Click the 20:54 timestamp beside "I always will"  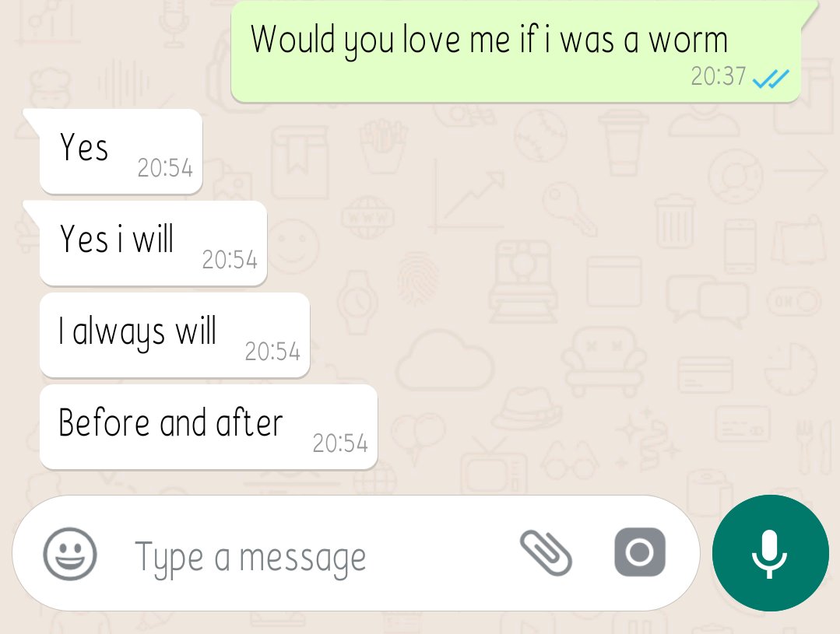[x=272, y=352]
